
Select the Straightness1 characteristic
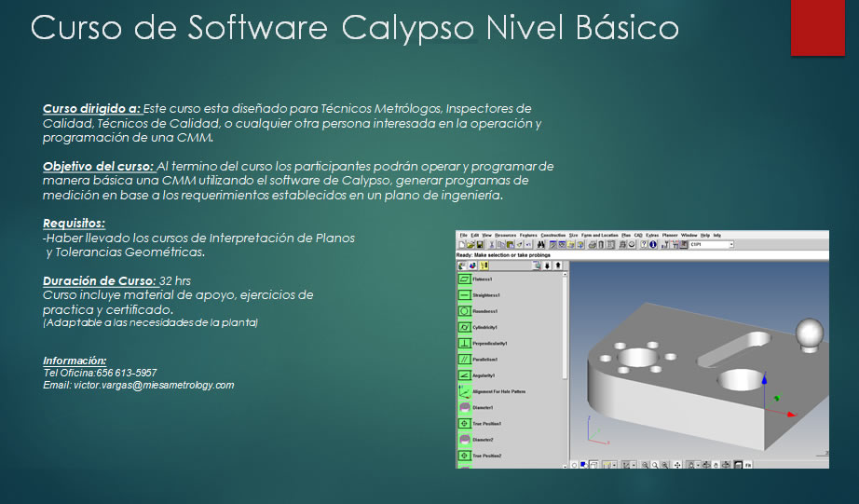coord(479,294)
